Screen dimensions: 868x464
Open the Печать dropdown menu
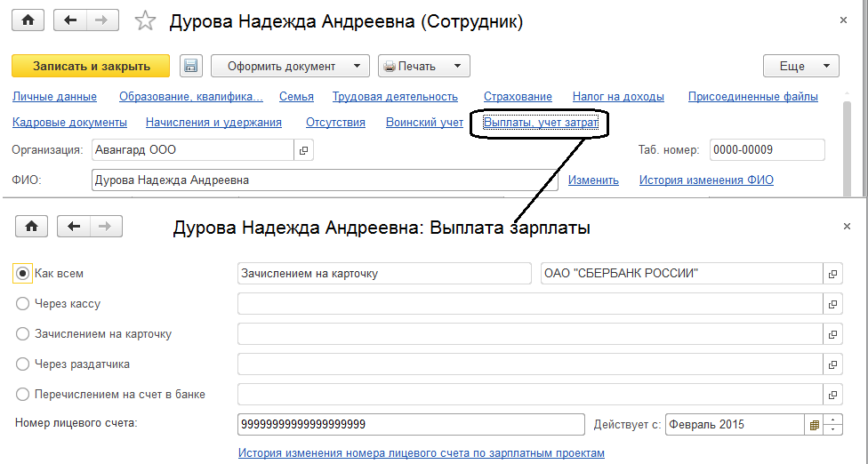[424, 66]
